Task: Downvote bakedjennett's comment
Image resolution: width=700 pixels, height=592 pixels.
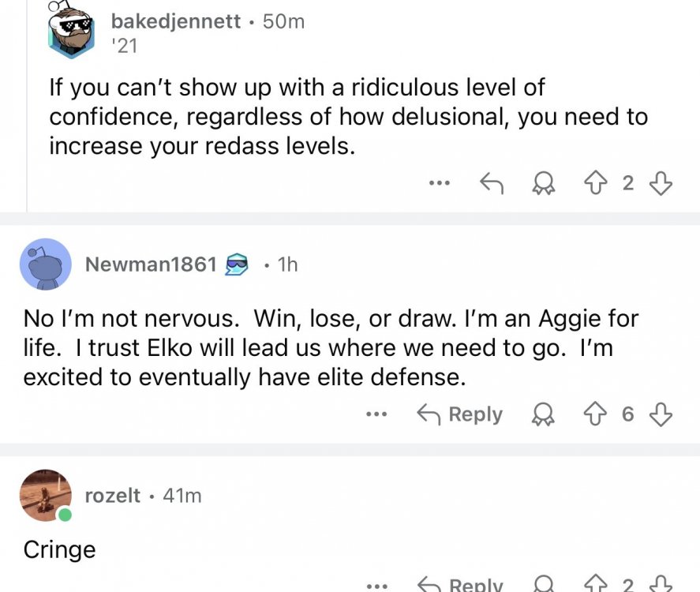Action: click(x=660, y=184)
